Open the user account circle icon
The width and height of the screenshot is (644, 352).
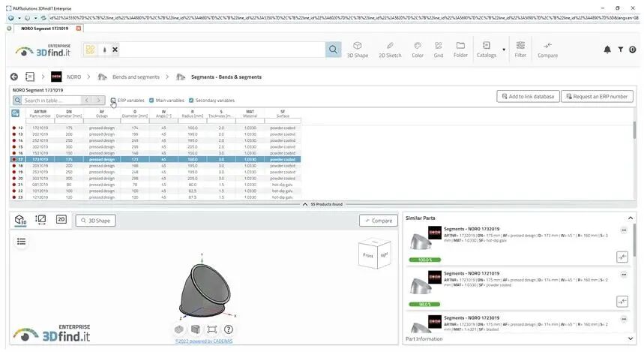633,50
